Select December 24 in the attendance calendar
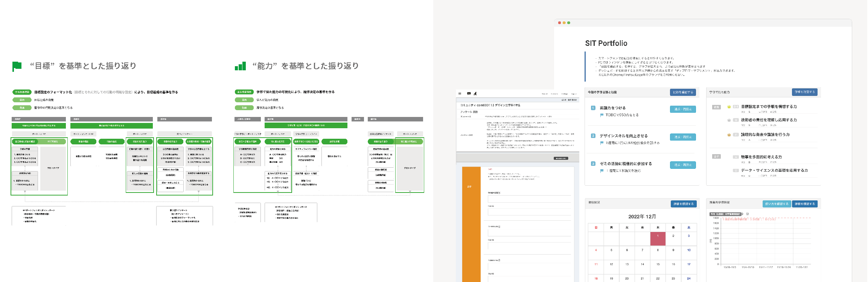The width and height of the screenshot is (868, 282). coord(689,279)
